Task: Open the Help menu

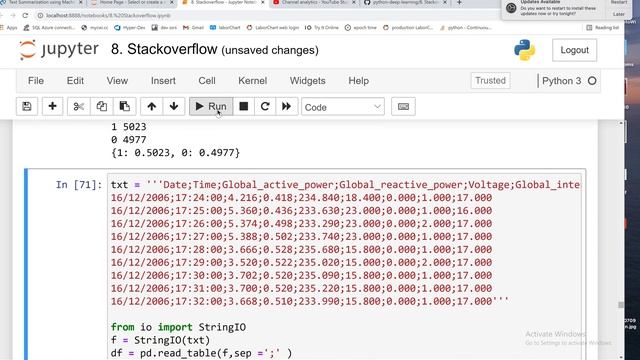Action: 358,81
